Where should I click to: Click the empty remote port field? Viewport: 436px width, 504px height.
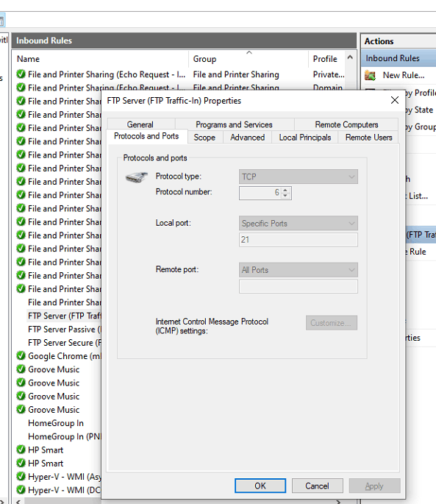click(x=299, y=286)
